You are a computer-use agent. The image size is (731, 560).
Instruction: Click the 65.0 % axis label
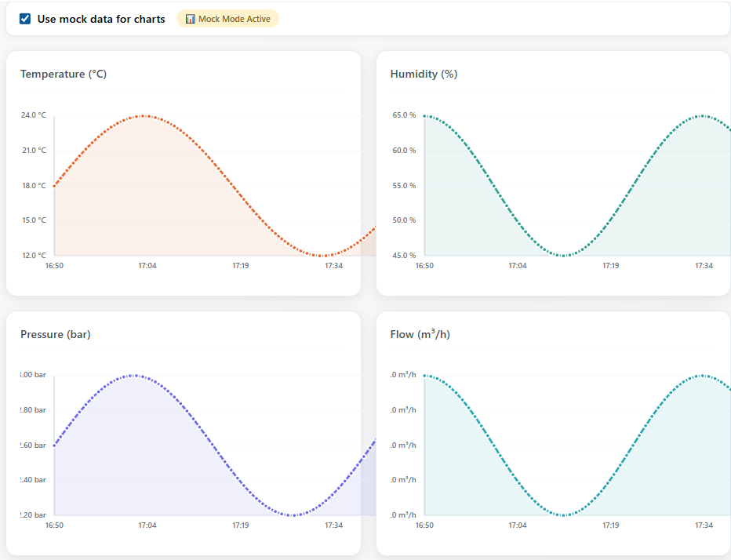pos(403,115)
